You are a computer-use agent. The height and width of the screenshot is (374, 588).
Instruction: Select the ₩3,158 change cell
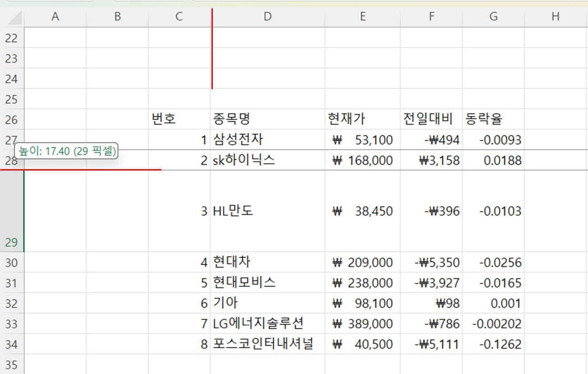[431, 160]
